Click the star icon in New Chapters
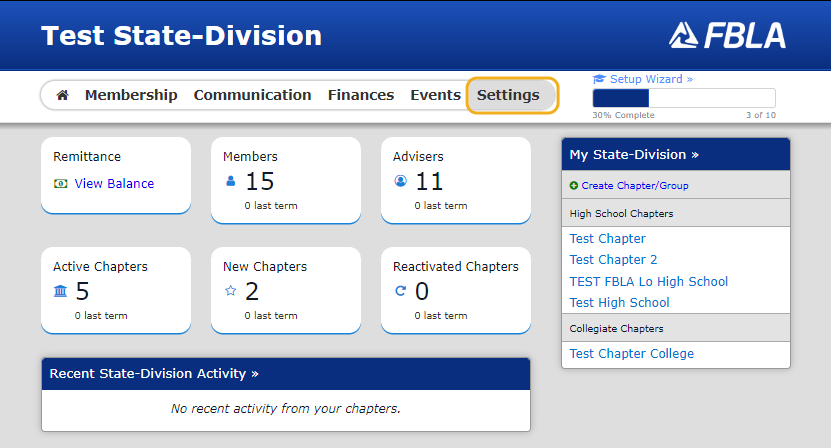The height and width of the screenshot is (448, 831). [x=231, y=291]
